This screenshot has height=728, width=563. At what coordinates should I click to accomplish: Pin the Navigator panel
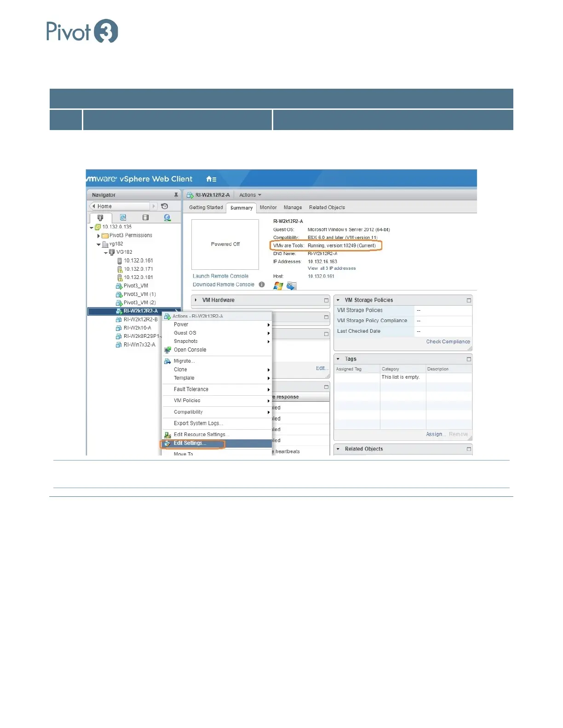tap(176, 195)
